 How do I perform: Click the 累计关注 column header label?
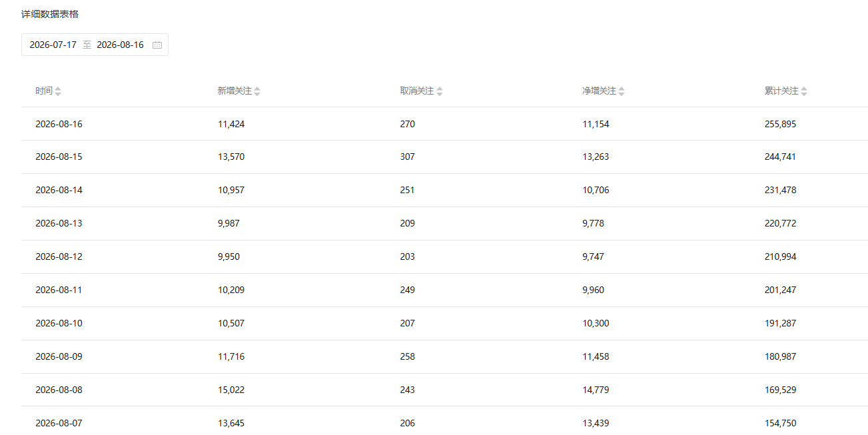coord(781,91)
